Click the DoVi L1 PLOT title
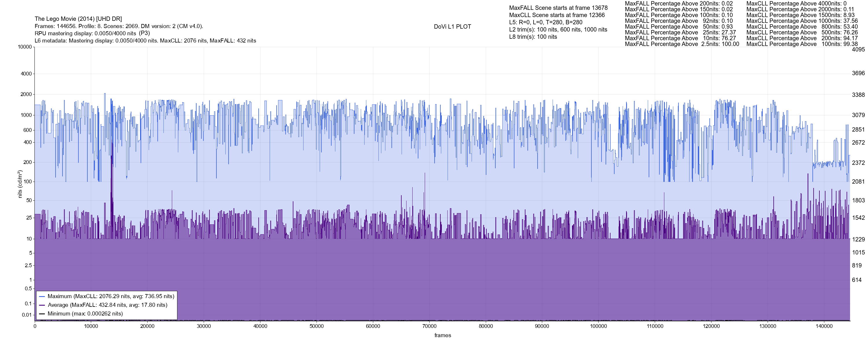Image resolution: width=868 pixels, height=347 pixels. pos(452,27)
